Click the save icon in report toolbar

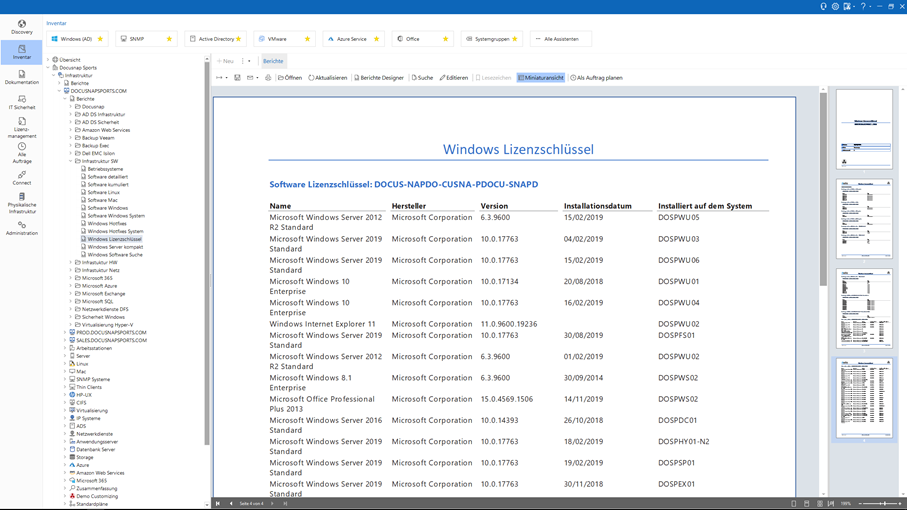click(237, 78)
